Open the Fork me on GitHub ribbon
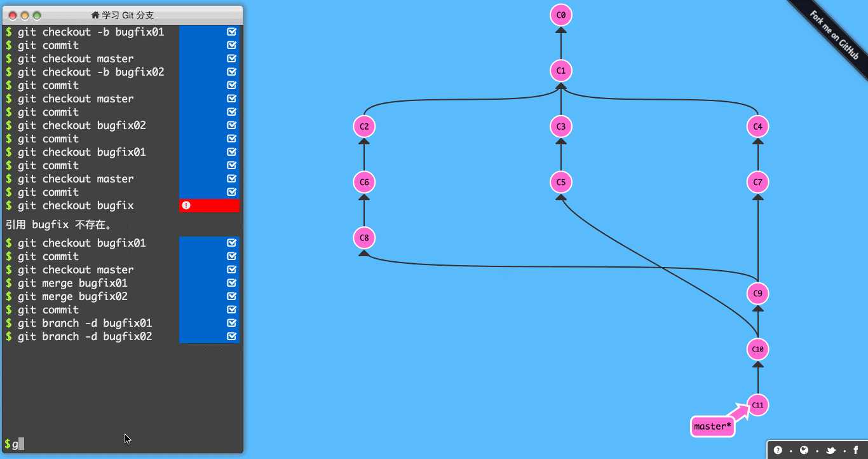This screenshot has height=459, width=868. pos(834,36)
